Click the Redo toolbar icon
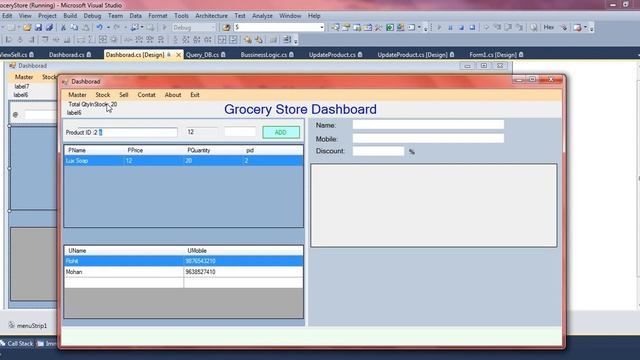The image size is (640, 360). [x=116, y=27]
